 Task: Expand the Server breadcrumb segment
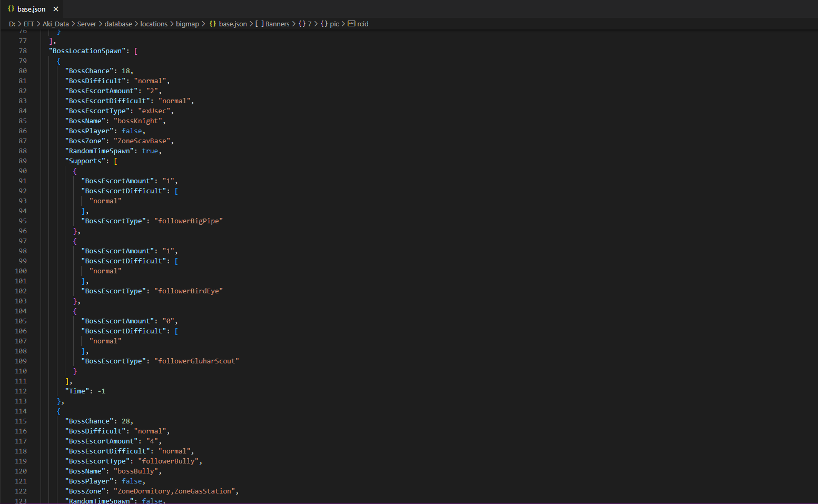(x=86, y=24)
